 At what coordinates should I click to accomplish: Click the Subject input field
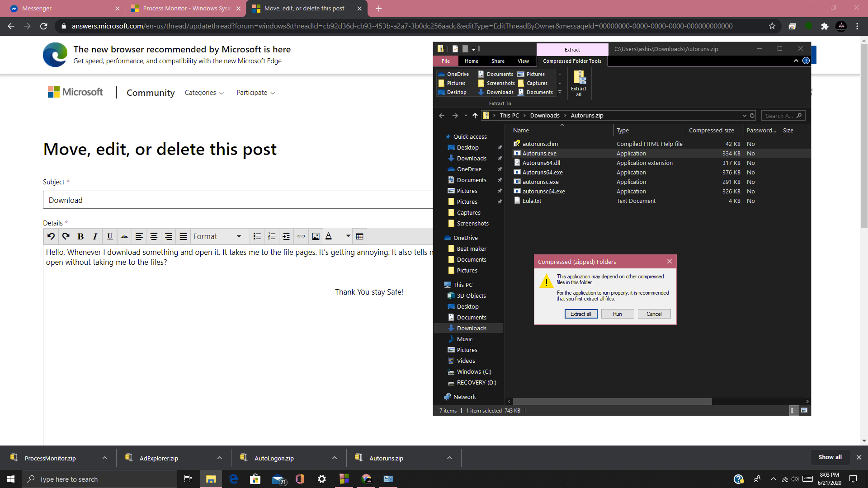coord(238,200)
